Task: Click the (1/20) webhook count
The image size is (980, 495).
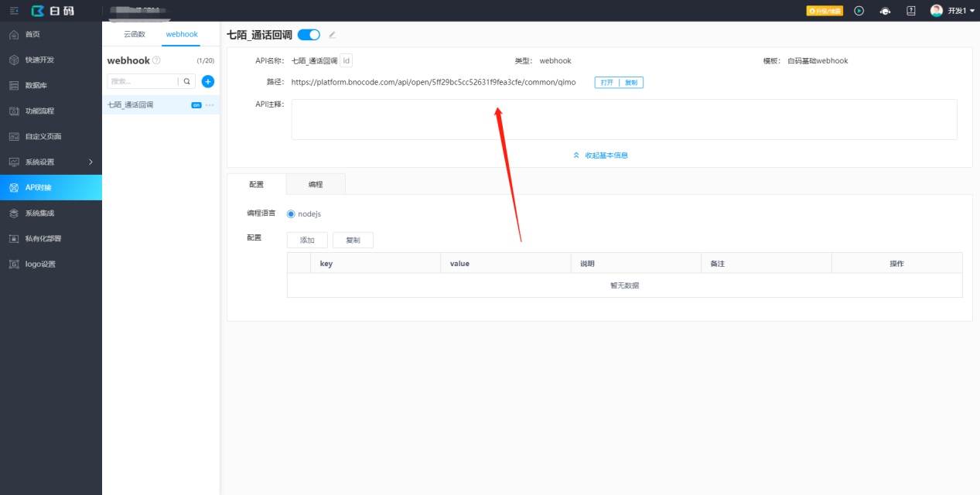Action: click(206, 60)
